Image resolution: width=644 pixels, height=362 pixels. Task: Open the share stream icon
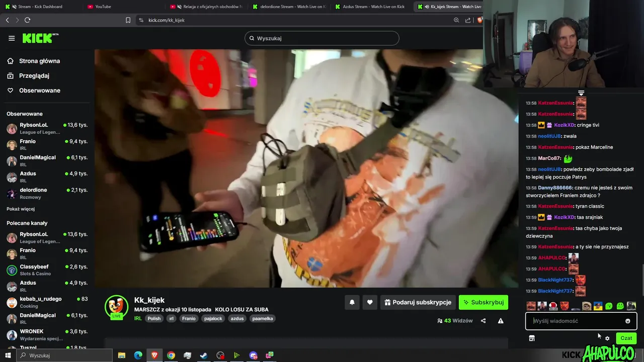pyautogui.click(x=483, y=321)
